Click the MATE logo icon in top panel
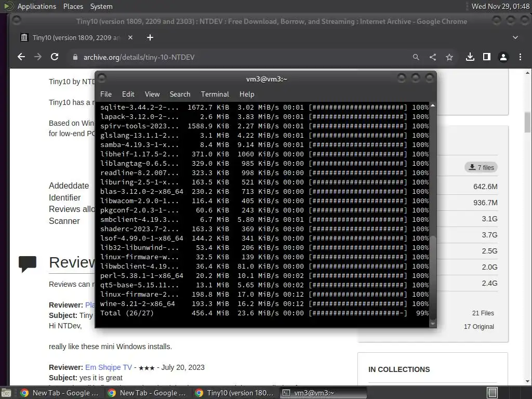Screen dimensions: 532x399 click(x=8, y=6)
